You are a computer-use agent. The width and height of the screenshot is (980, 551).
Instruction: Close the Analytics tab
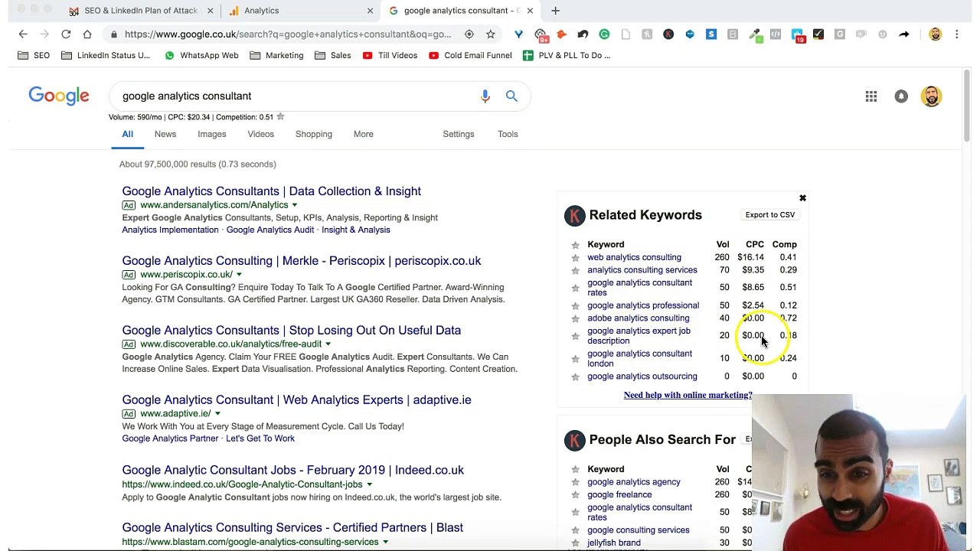(x=370, y=11)
